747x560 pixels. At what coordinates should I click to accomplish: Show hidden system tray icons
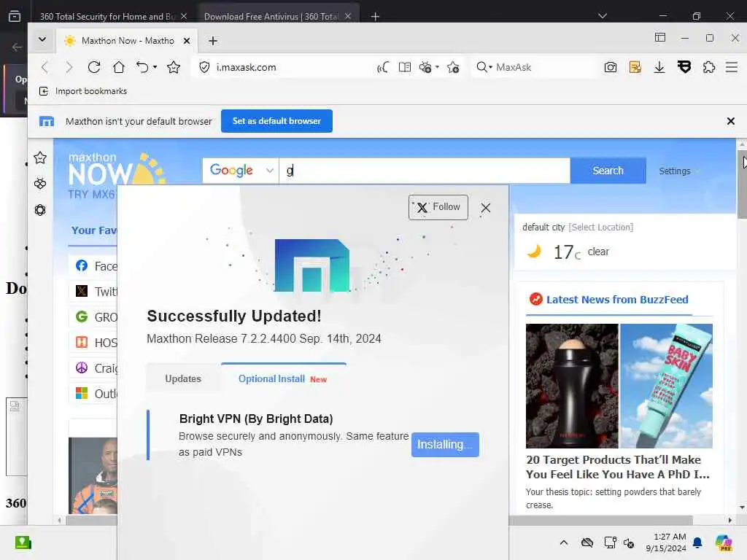[x=564, y=542]
